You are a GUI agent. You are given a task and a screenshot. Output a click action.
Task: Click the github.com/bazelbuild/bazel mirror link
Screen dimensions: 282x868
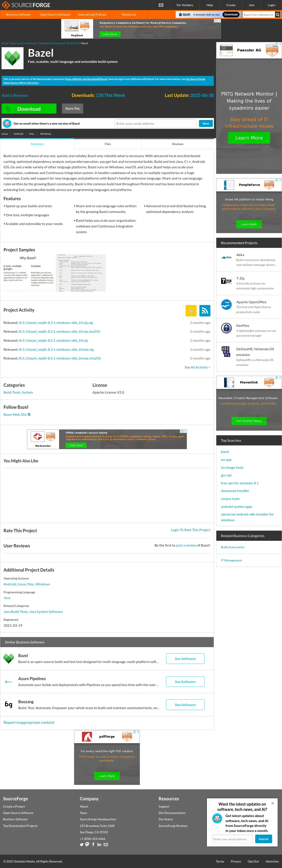point(86,79)
